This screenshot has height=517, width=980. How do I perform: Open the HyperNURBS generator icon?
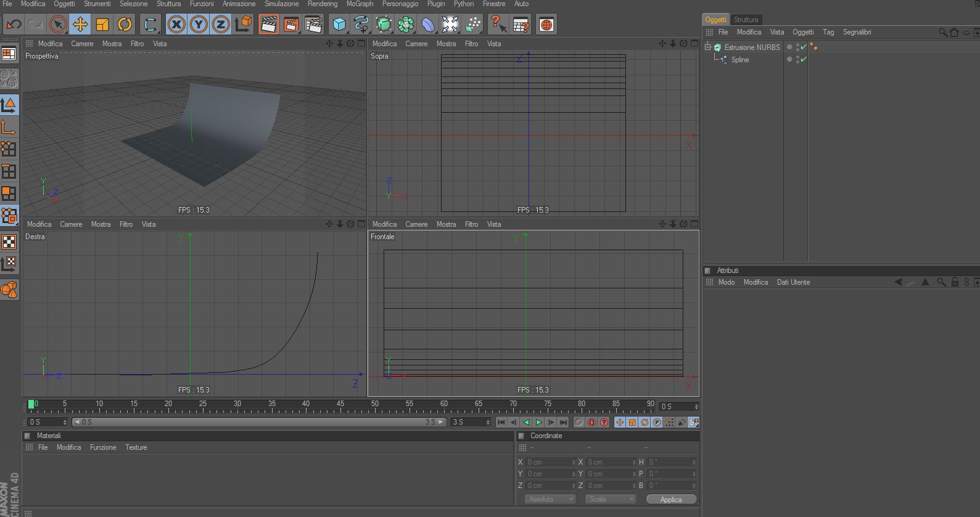(x=384, y=25)
